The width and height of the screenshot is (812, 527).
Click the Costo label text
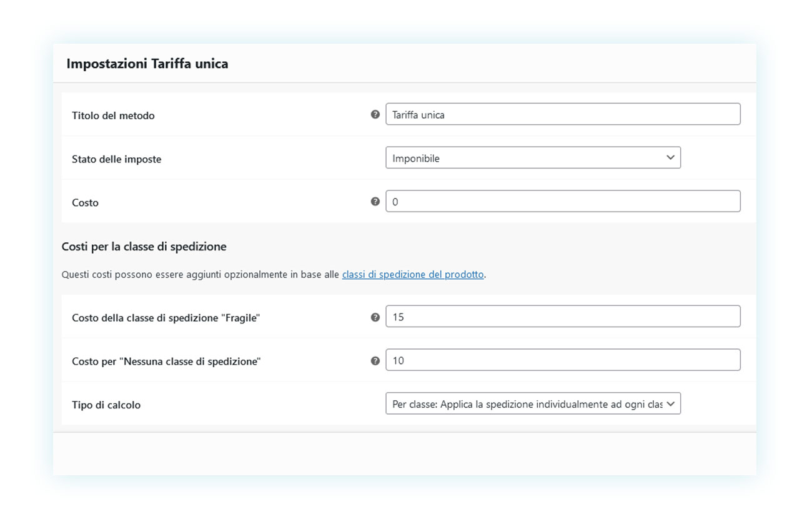[85, 203]
